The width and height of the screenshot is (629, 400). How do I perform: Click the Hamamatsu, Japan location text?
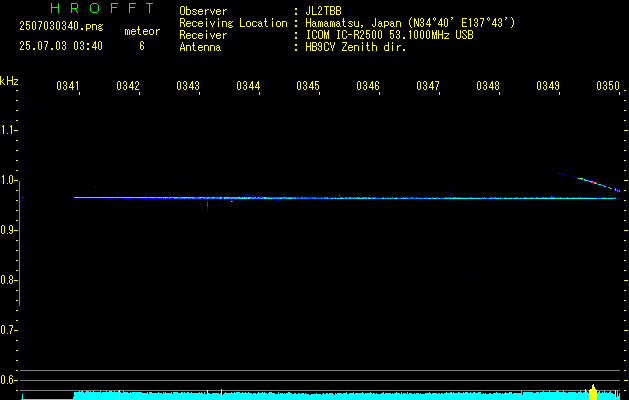(x=410, y=23)
